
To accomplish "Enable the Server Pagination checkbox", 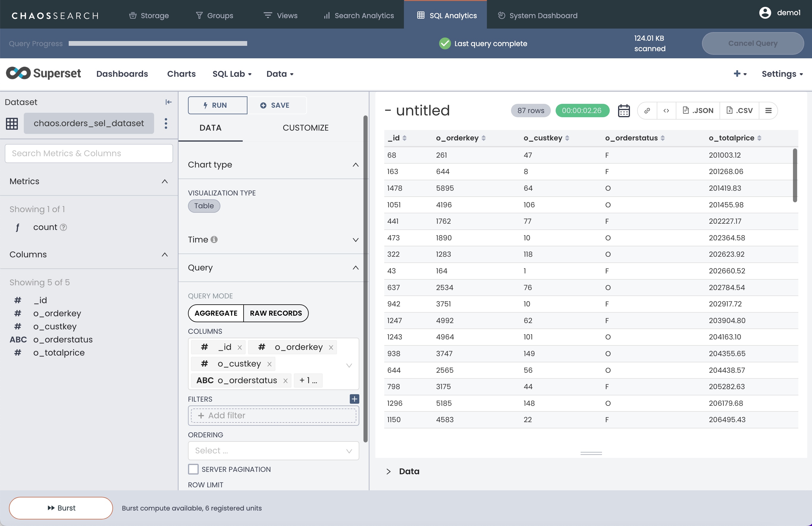I will (193, 469).
